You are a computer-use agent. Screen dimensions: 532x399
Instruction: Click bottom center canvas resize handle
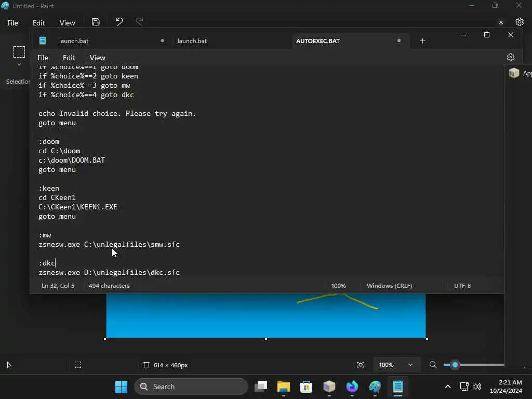click(265, 339)
